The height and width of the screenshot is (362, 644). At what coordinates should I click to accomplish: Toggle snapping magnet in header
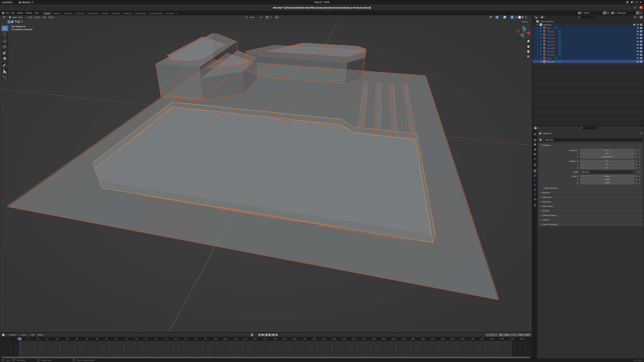[x=267, y=17]
